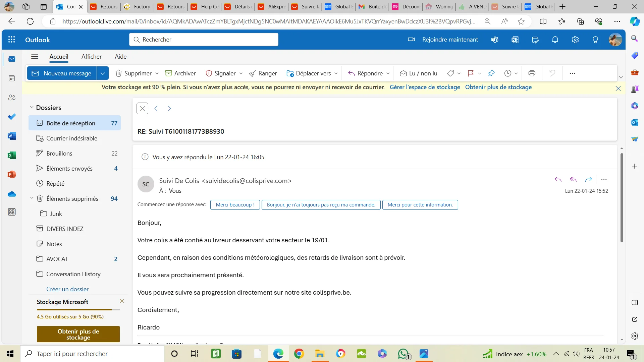Expand Supprimer dropdown arrow
The image size is (644, 362).
click(157, 73)
